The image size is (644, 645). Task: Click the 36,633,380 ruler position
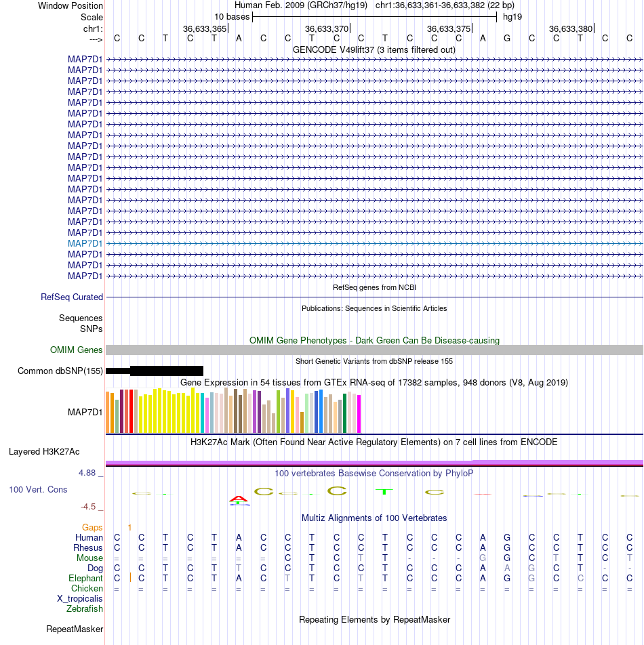571,28
